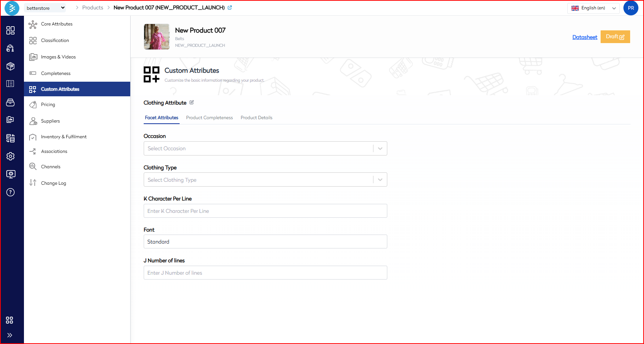Open the Datasheet link
The image size is (644, 344).
585,37
